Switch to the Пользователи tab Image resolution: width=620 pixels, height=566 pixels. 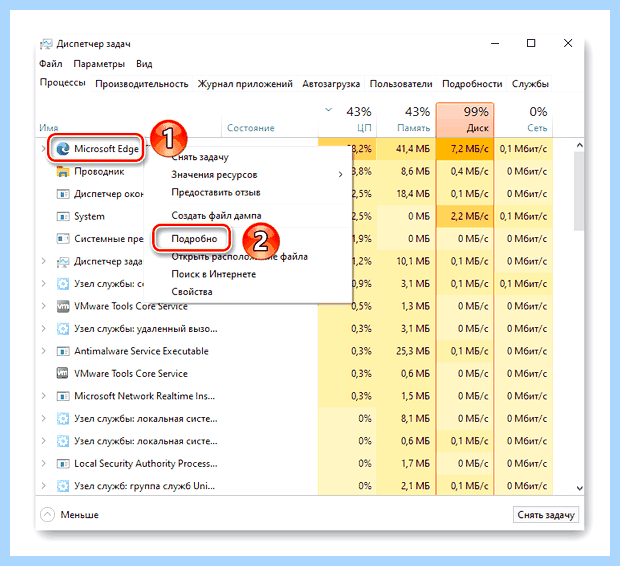coord(401,84)
